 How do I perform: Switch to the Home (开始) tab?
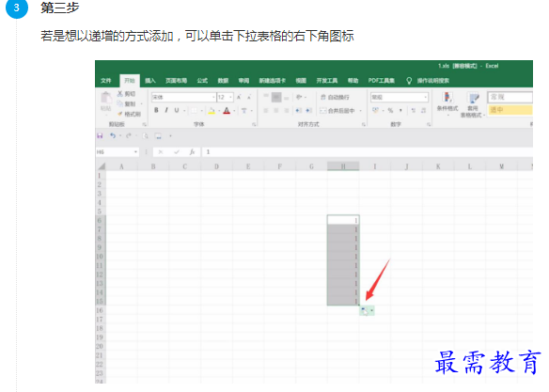click(130, 81)
